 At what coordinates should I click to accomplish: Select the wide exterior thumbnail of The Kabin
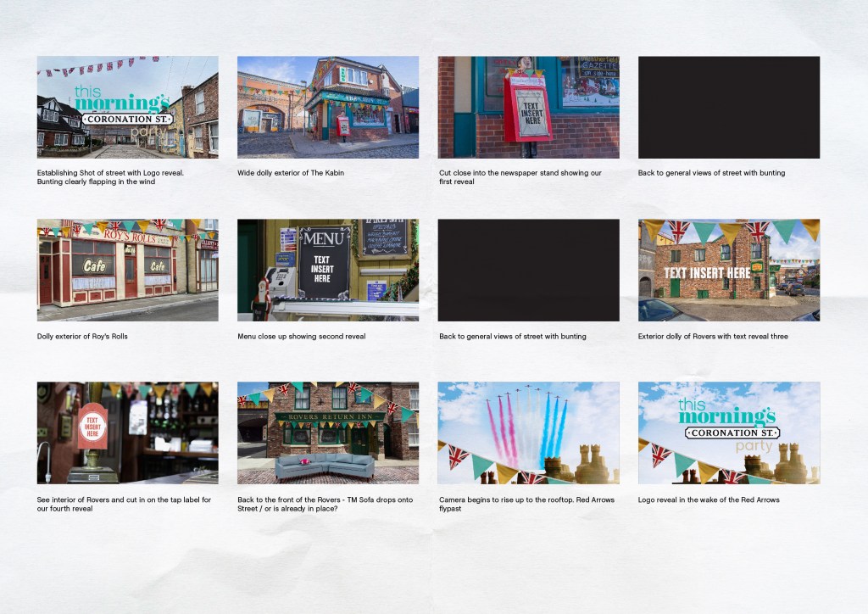pyautogui.click(x=327, y=107)
